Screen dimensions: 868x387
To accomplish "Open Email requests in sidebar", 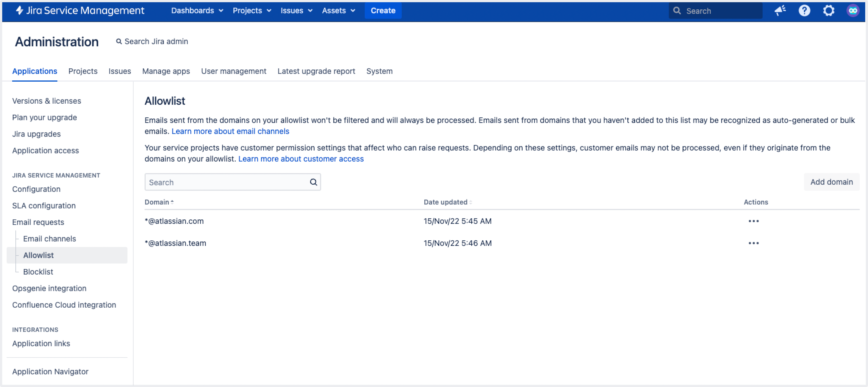I will click(x=38, y=222).
